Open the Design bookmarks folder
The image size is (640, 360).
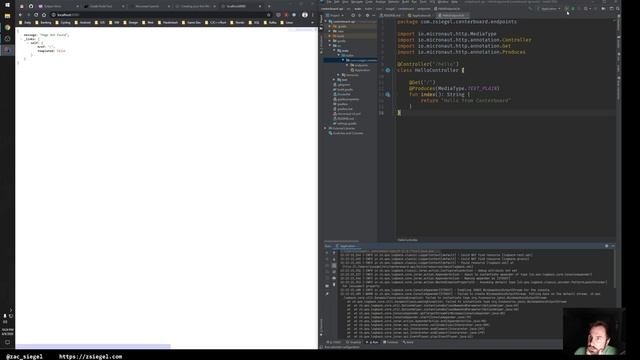coord(131,22)
